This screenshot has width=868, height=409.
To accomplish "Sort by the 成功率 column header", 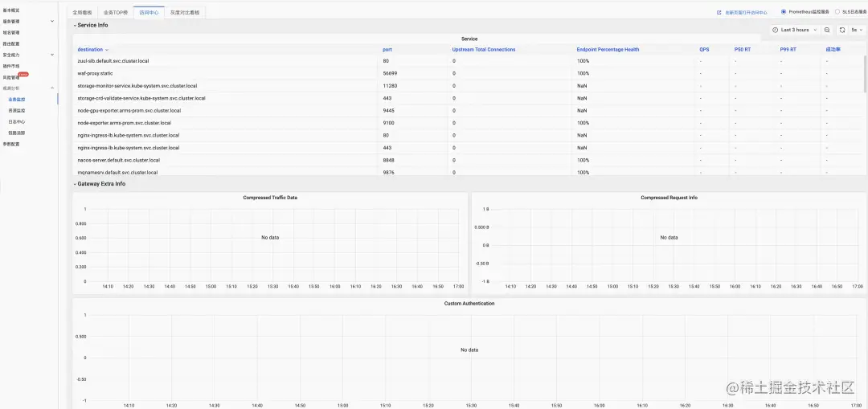I will 833,49.
